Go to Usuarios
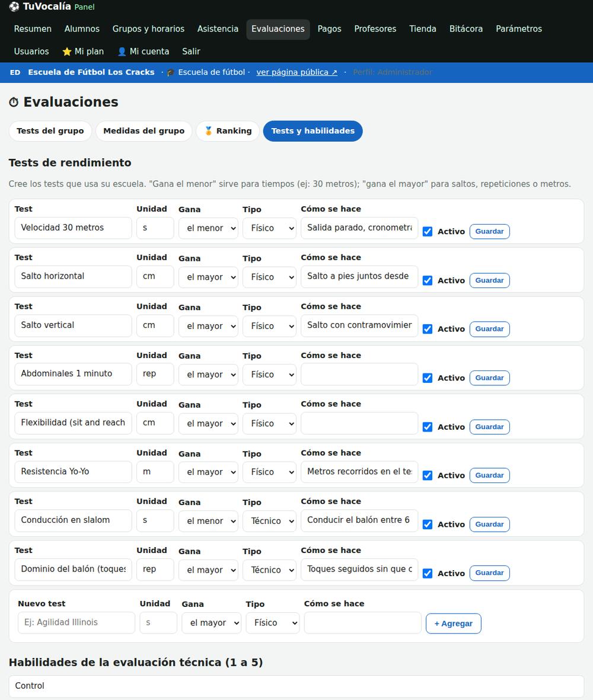Viewport: 593px width, 700px height. point(31,52)
